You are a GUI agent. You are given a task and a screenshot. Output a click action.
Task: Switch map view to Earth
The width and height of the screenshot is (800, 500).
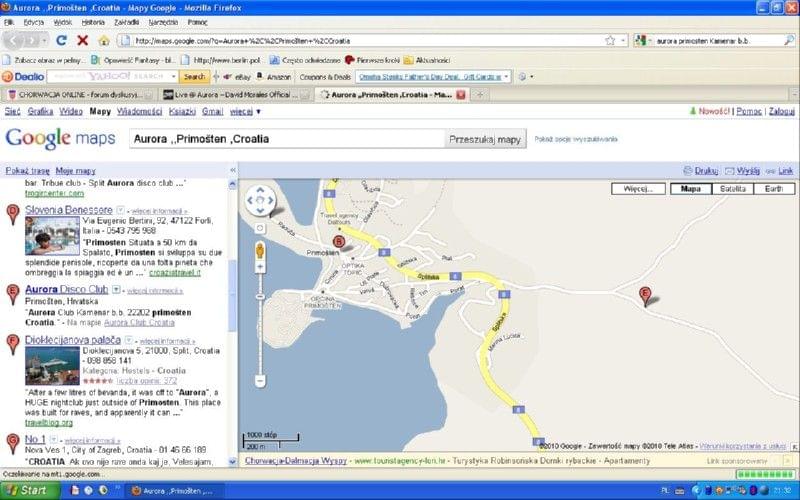[x=774, y=188]
